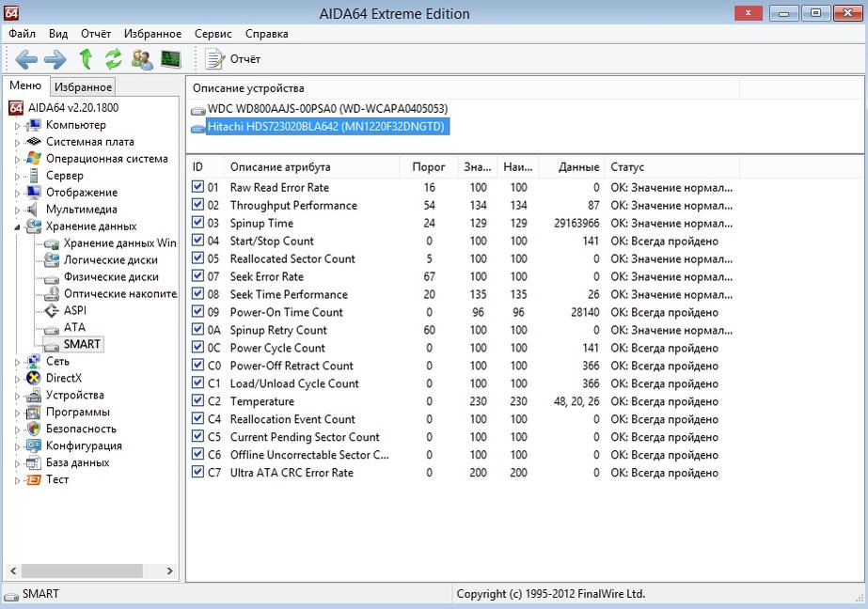The height and width of the screenshot is (609, 868).
Task: Toggle Reallocated Sector Count checkbox
Action: coord(197,258)
